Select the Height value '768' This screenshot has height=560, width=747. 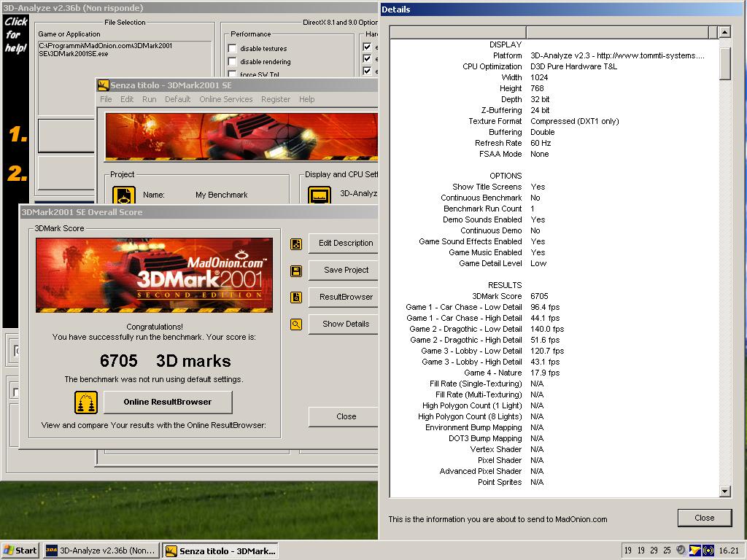click(537, 88)
